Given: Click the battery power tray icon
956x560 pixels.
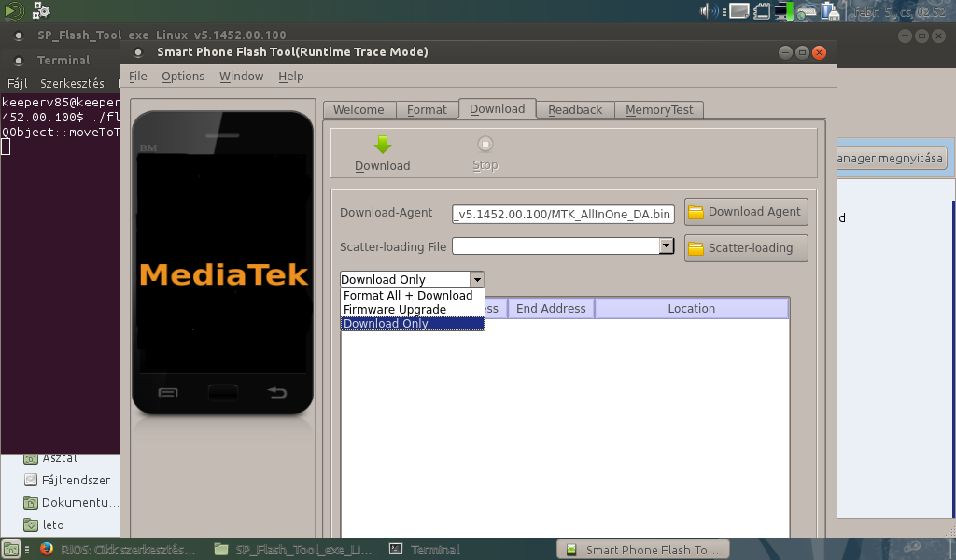Looking at the screenshot, I should point(830,11).
